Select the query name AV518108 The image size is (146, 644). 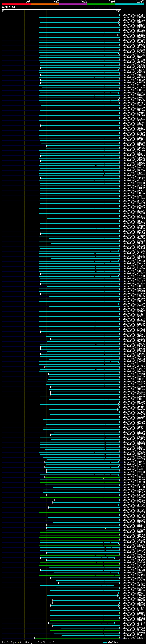tap(8, 8)
